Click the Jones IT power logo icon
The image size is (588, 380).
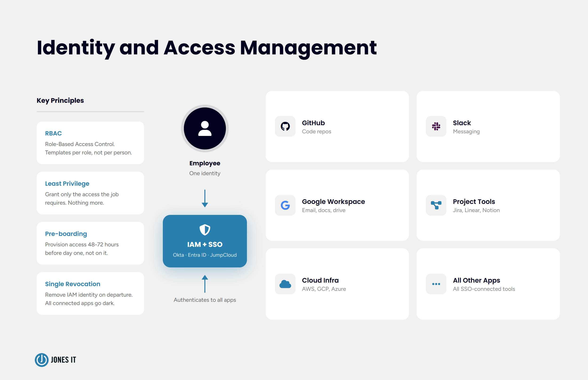(42, 360)
